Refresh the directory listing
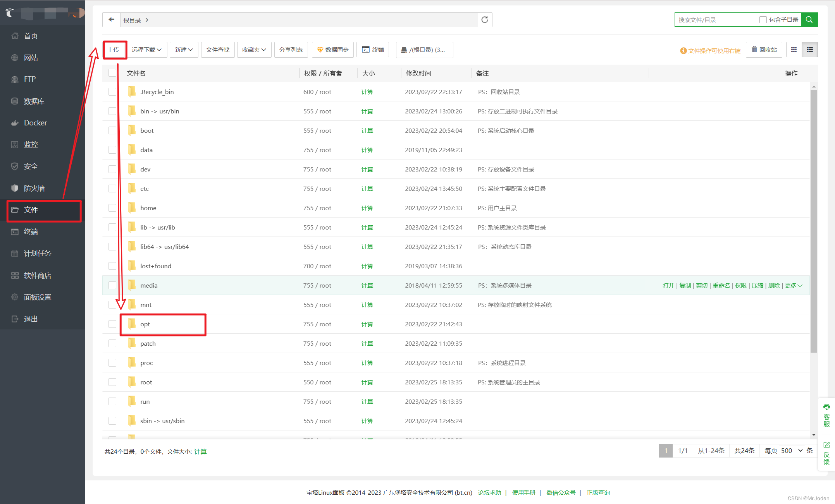835x504 pixels. click(x=485, y=20)
